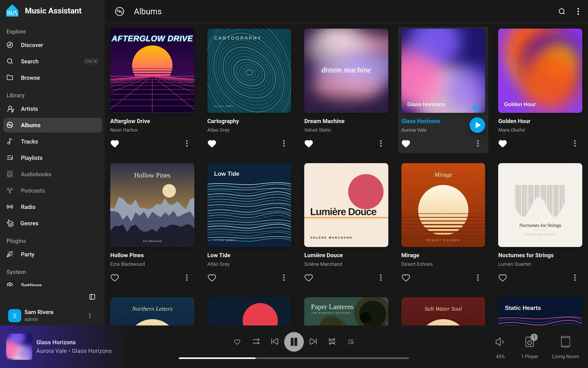
Task: Seek on the playback progress bar
Action: (x=294, y=358)
